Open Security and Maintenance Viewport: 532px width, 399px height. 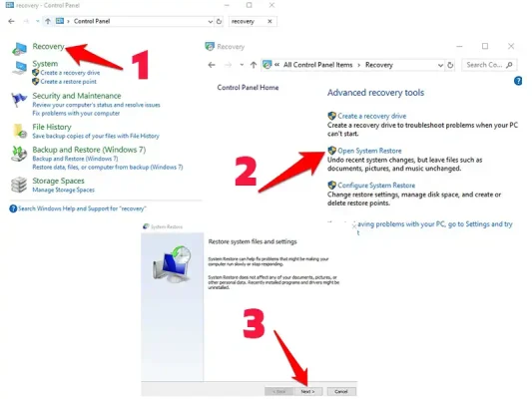(x=77, y=96)
